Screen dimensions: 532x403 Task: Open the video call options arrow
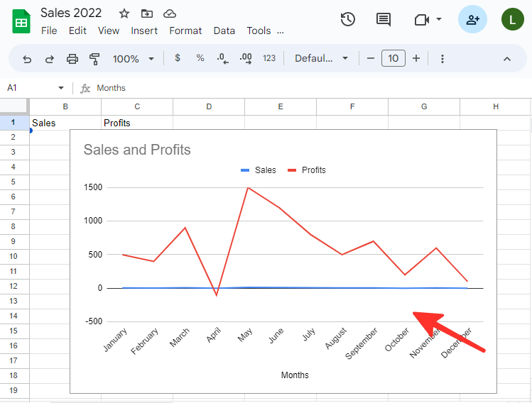pyautogui.click(x=439, y=19)
